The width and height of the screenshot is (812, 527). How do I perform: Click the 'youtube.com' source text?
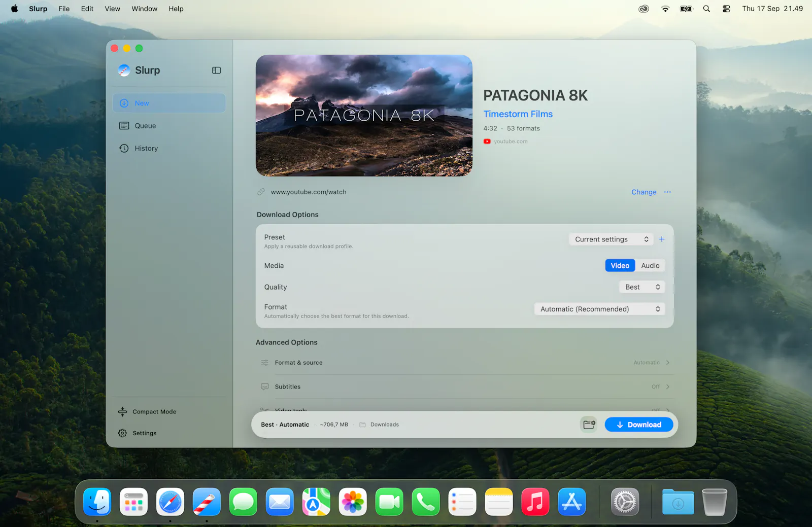click(x=511, y=142)
